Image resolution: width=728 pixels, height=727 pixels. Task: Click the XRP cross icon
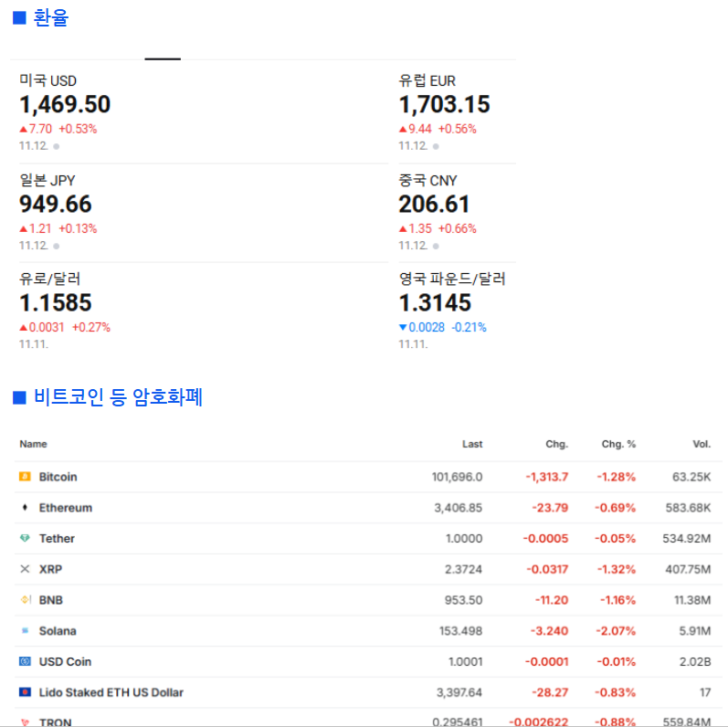pos(25,569)
